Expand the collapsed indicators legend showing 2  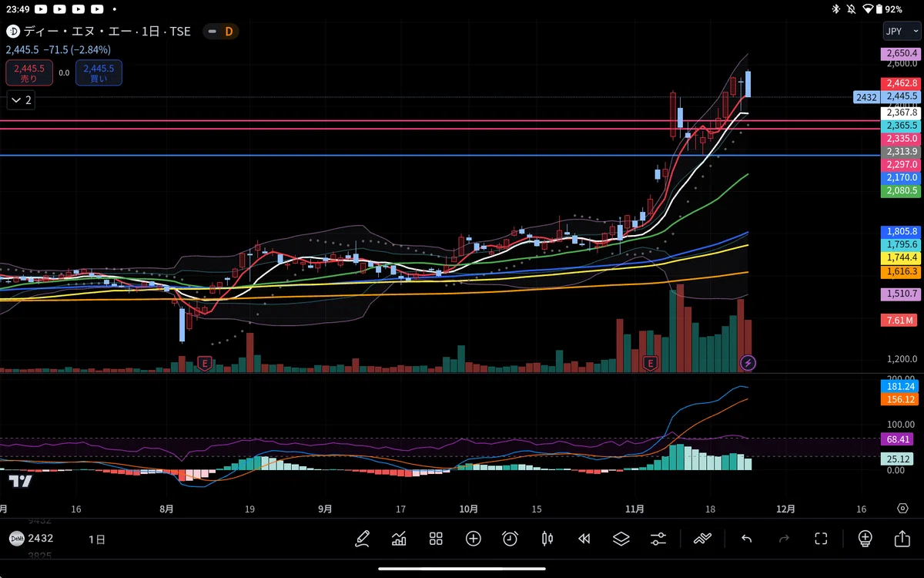[x=22, y=100]
